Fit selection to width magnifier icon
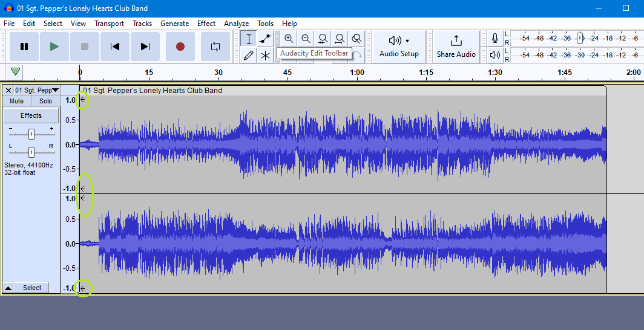This screenshot has width=644, height=330. click(323, 39)
